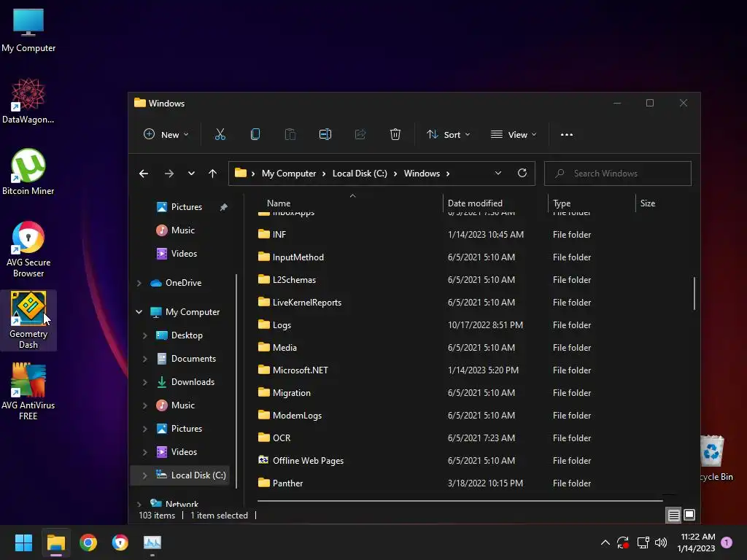Click the file list horizontal scrollbar

coord(460,500)
